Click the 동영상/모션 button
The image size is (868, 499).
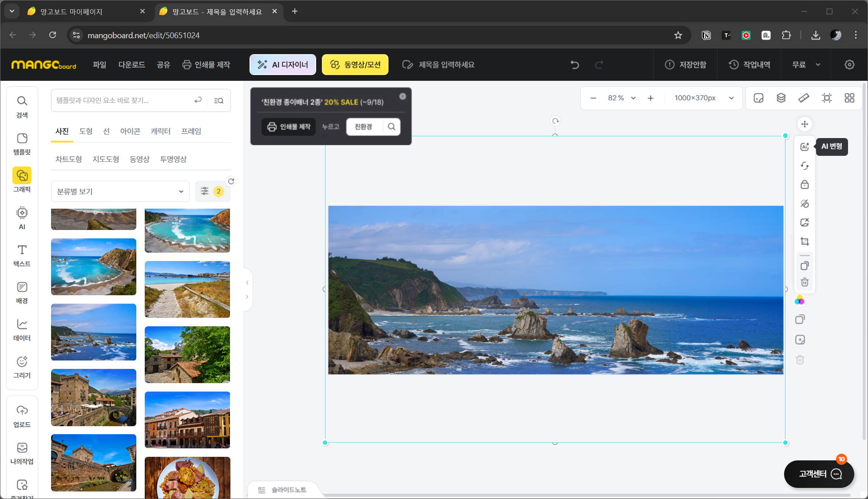(355, 65)
